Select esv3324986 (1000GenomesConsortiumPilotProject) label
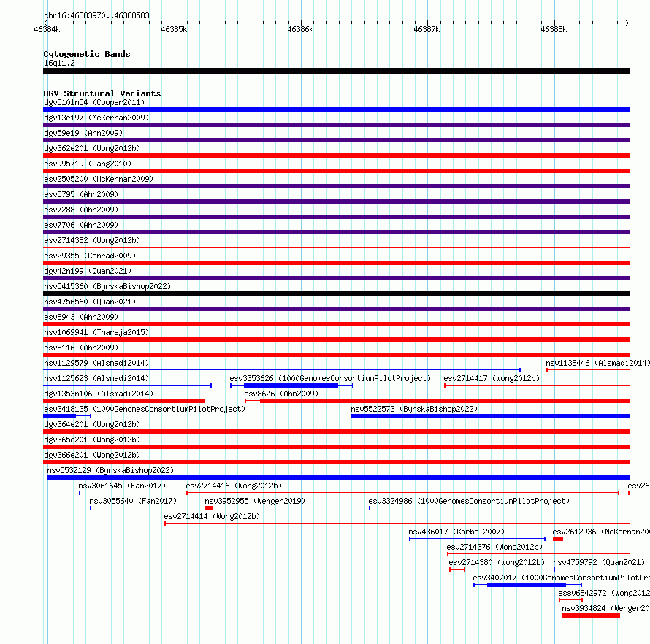This screenshot has width=650, height=644. pos(469,501)
